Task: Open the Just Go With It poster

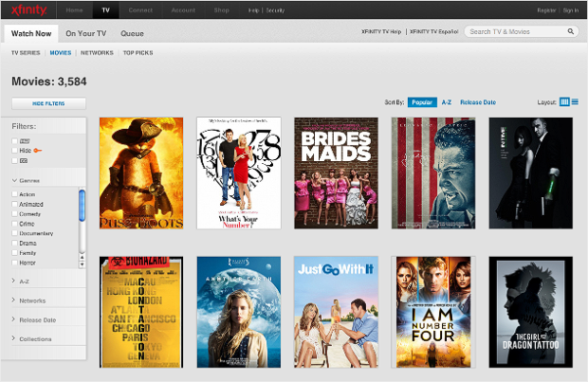Action: 336,312
